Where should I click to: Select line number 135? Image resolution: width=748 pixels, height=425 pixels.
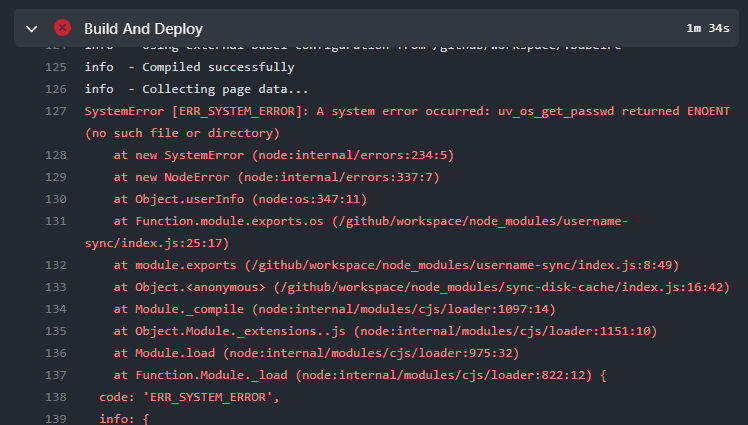(56, 331)
